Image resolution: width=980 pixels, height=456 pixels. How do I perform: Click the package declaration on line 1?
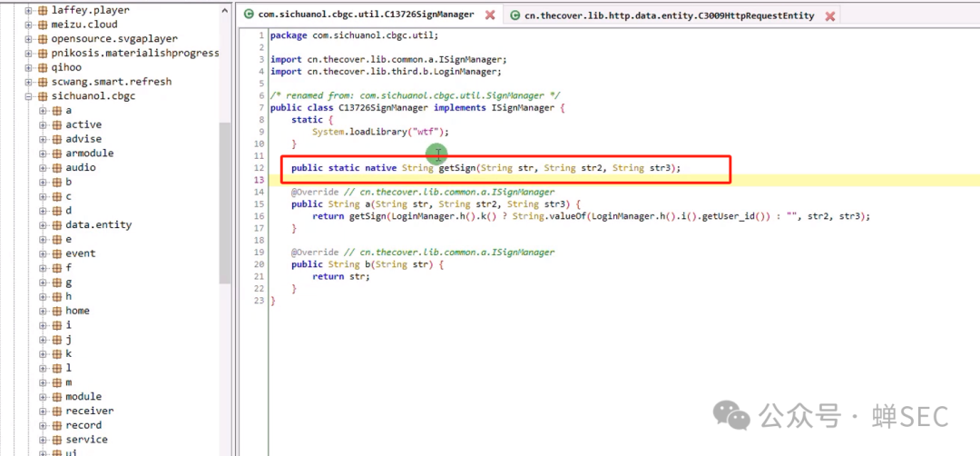(355, 35)
